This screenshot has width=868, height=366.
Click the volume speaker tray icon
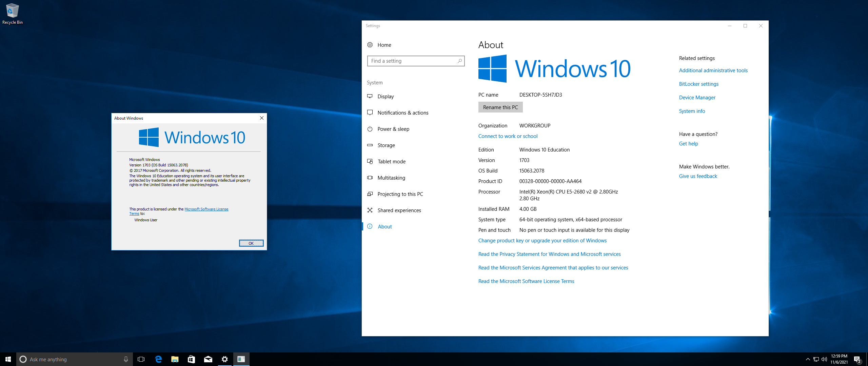(824, 359)
